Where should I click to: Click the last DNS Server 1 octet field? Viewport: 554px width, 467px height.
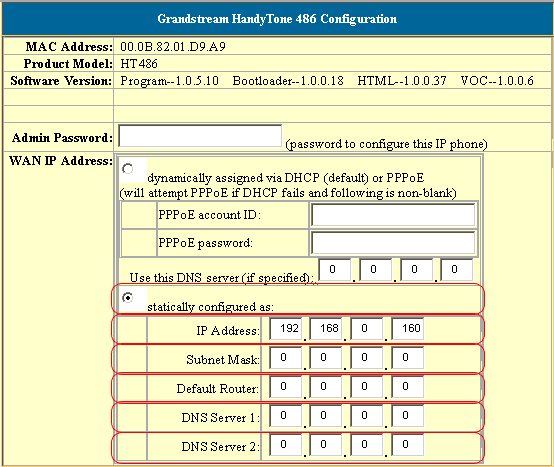point(408,415)
